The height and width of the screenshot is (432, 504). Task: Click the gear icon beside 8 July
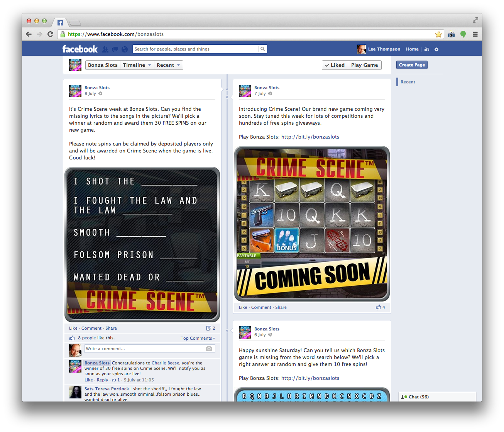[100, 93]
